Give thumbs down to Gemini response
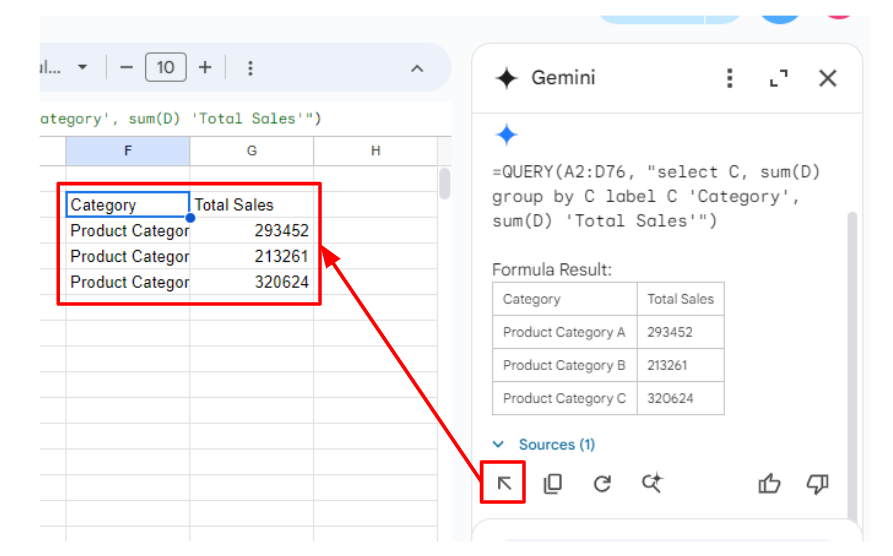The height and width of the screenshot is (556, 893). click(x=817, y=484)
